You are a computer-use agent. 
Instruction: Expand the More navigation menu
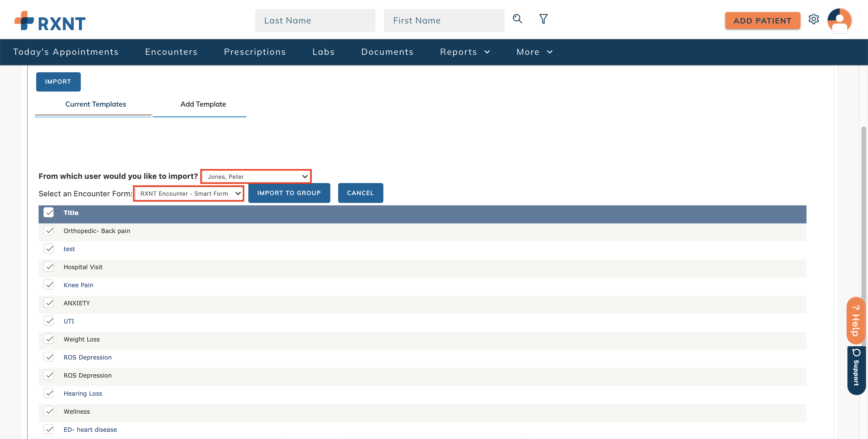pyautogui.click(x=534, y=52)
